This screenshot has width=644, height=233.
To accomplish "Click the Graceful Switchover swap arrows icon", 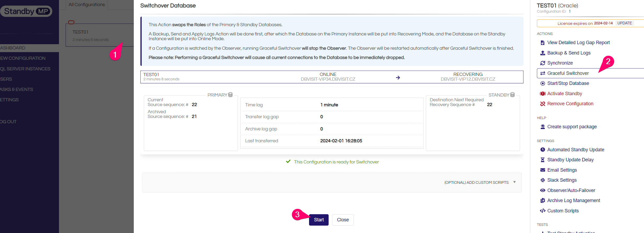I will pyautogui.click(x=542, y=73).
